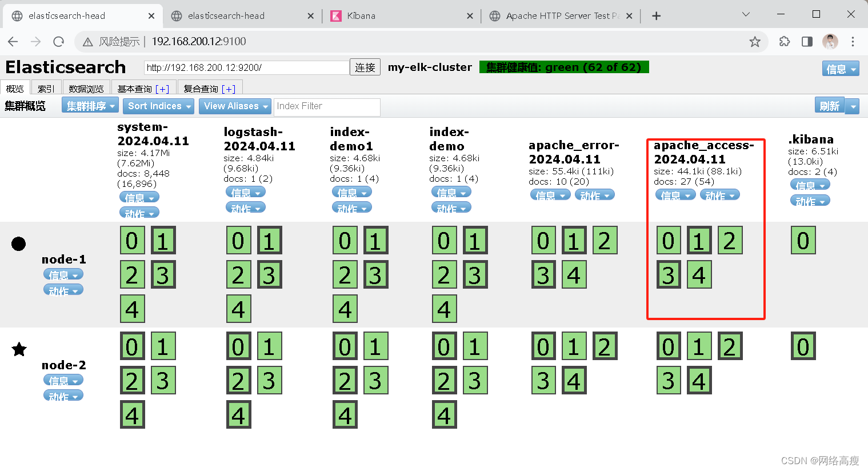868x471 pixels.
Task: Toggle the browser side panel icon
Action: coord(807,41)
